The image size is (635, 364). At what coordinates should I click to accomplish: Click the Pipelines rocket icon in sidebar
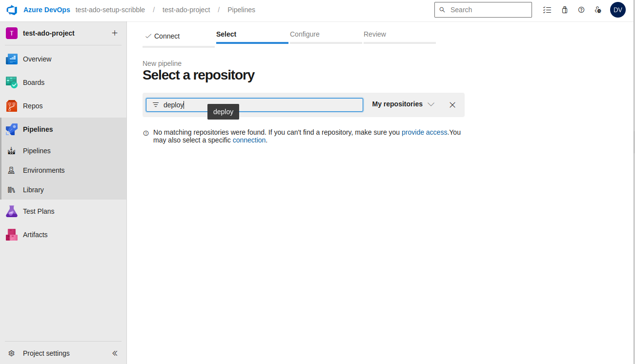point(12,129)
